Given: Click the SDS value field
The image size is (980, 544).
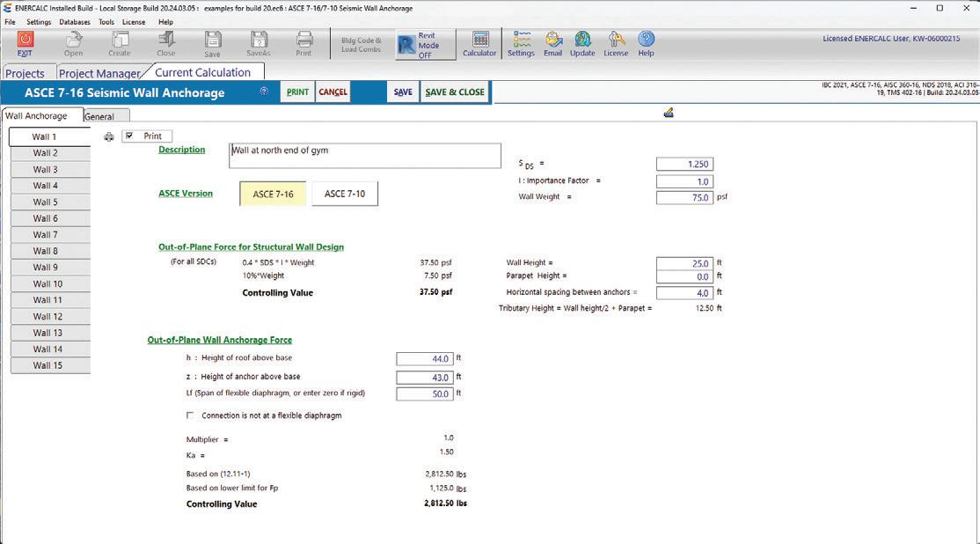Looking at the screenshot, I should 684,165.
